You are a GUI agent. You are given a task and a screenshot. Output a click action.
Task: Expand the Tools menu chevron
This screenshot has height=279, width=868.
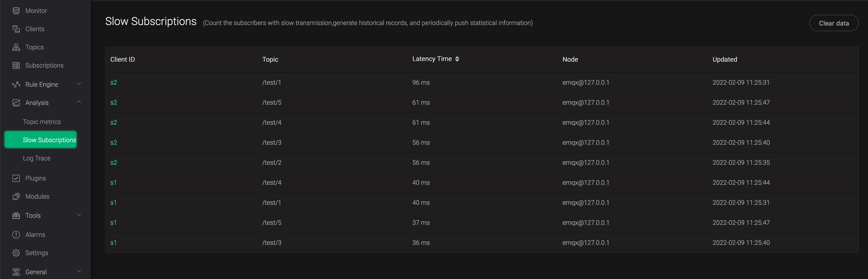(79, 215)
